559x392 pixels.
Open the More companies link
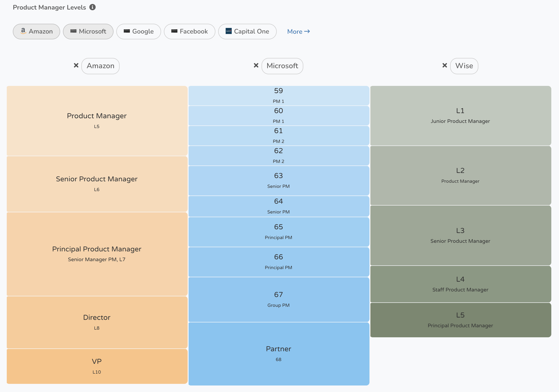(298, 32)
